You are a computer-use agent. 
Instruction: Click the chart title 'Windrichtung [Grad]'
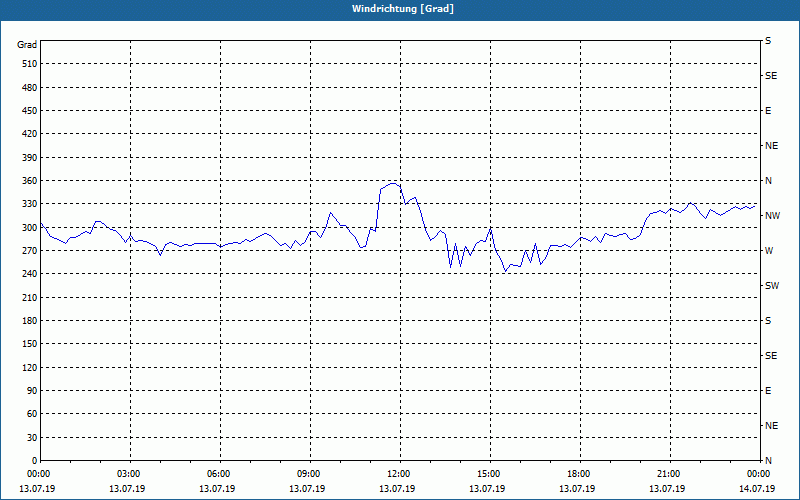tap(403, 9)
